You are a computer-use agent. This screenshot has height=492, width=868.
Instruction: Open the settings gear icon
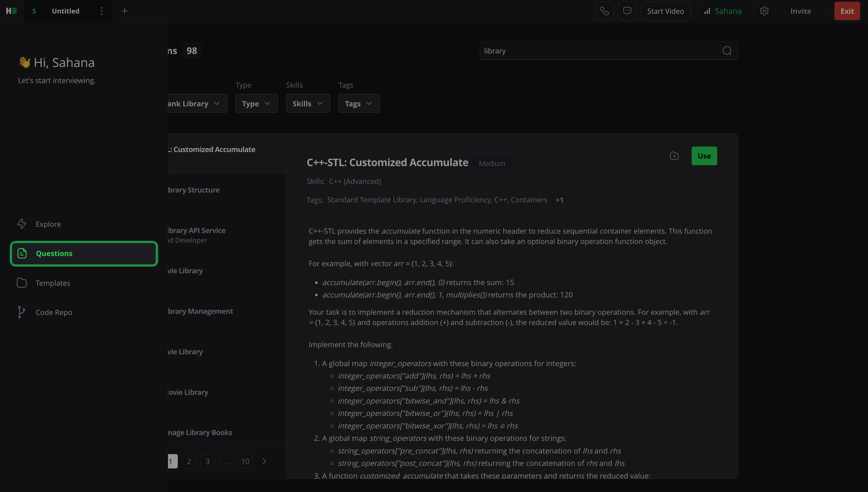[764, 11]
